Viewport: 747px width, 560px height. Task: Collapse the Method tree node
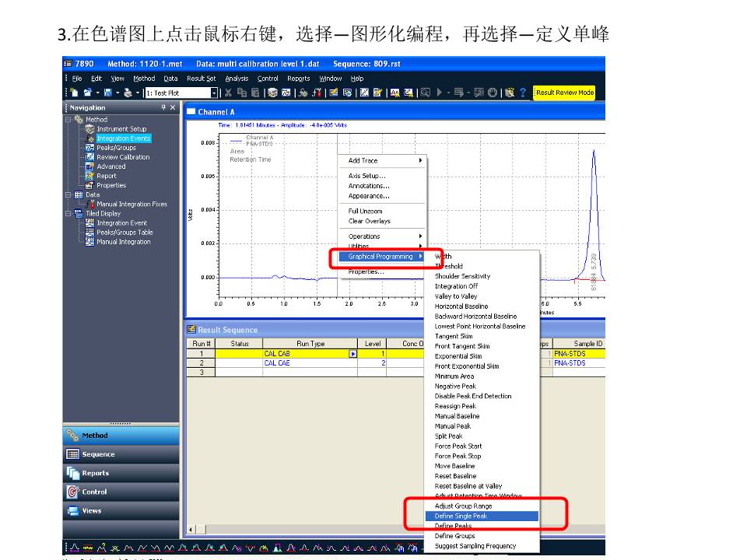[x=68, y=120]
